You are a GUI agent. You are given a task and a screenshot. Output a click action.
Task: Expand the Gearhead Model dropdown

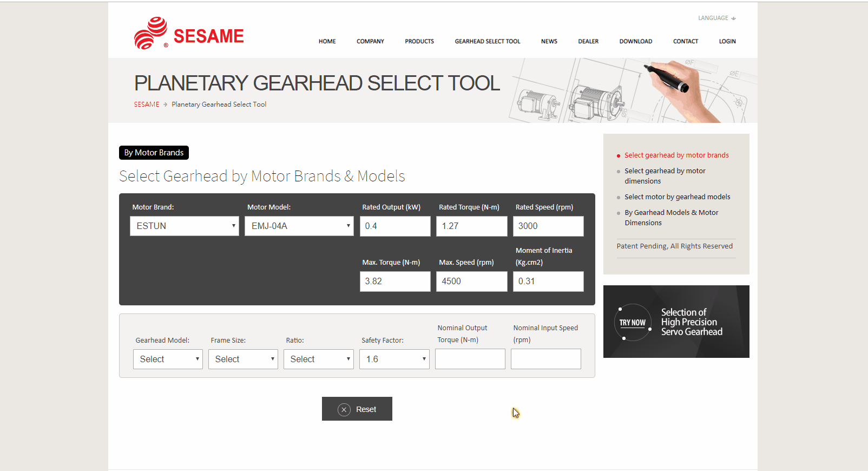168,359
